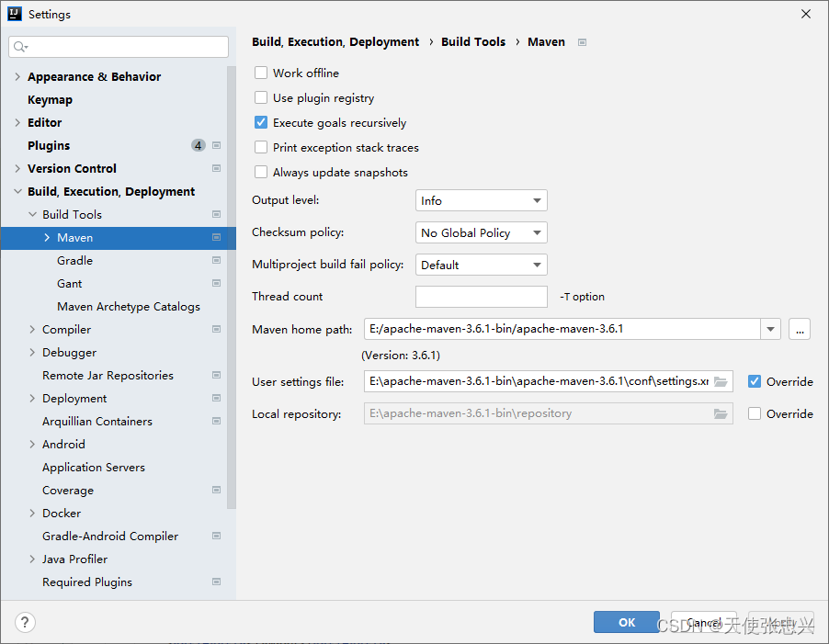
Task: Click project-level icon beside Gradle row
Action: (217, 260)
